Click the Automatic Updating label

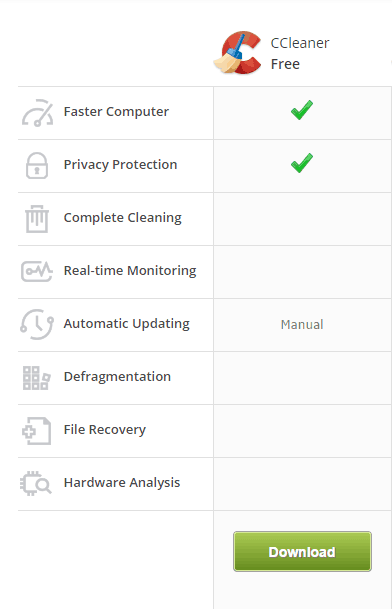tap(127, 324)
